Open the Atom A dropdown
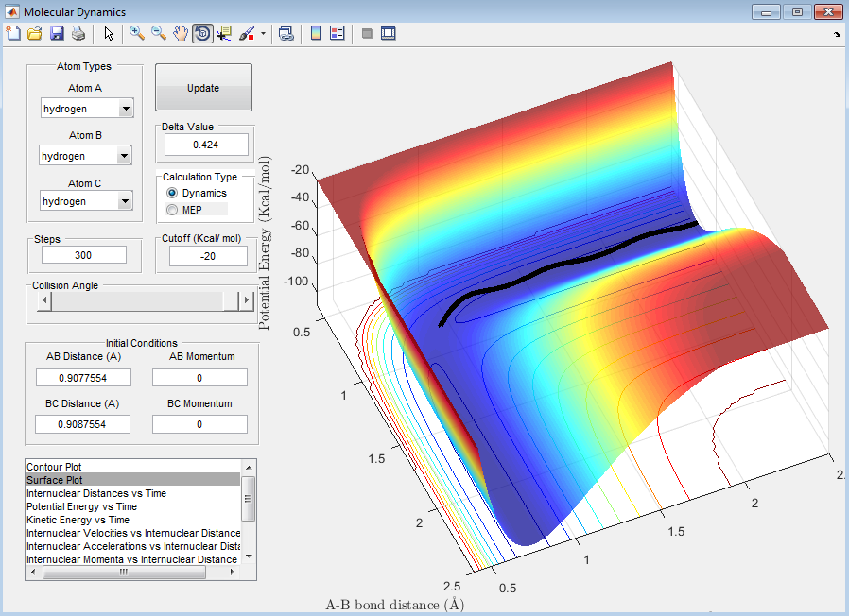This screenshot has height=616, width=849. pos(126,109)
